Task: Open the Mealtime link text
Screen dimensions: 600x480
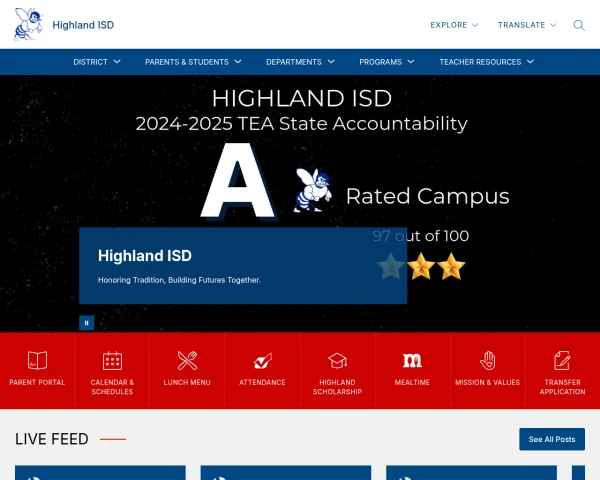Action: [x=412, y=382]
